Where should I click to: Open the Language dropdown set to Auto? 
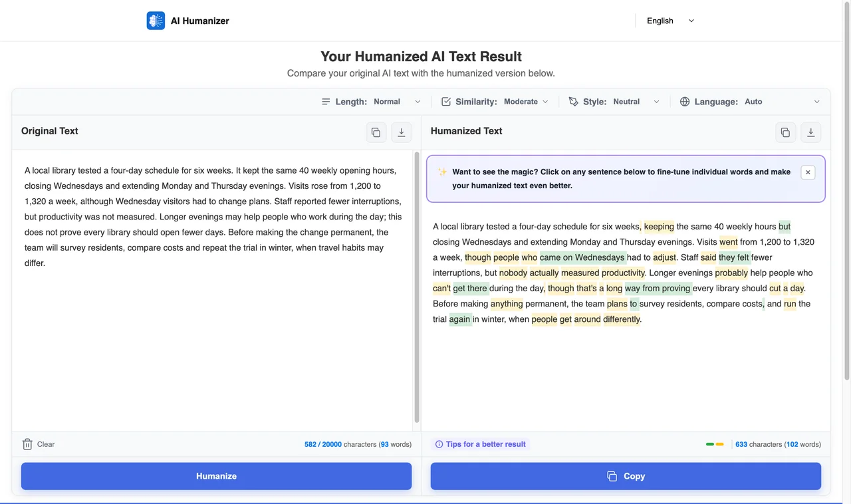tap(783, 102)
